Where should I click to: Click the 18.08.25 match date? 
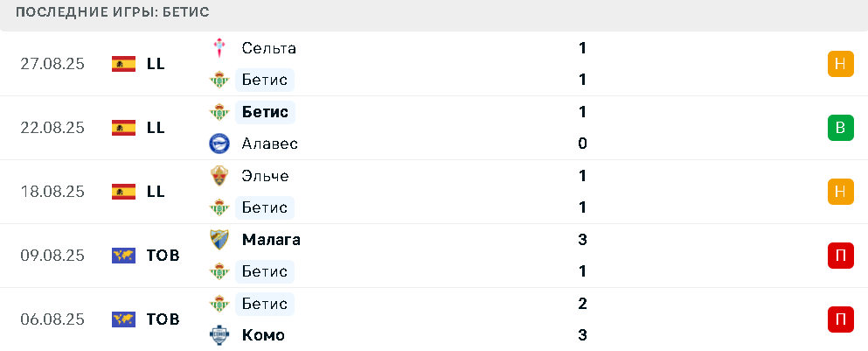(52, 192)
